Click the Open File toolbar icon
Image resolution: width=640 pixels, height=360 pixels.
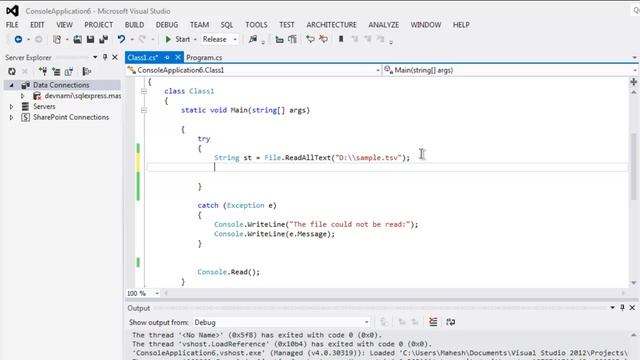(77, 39)
